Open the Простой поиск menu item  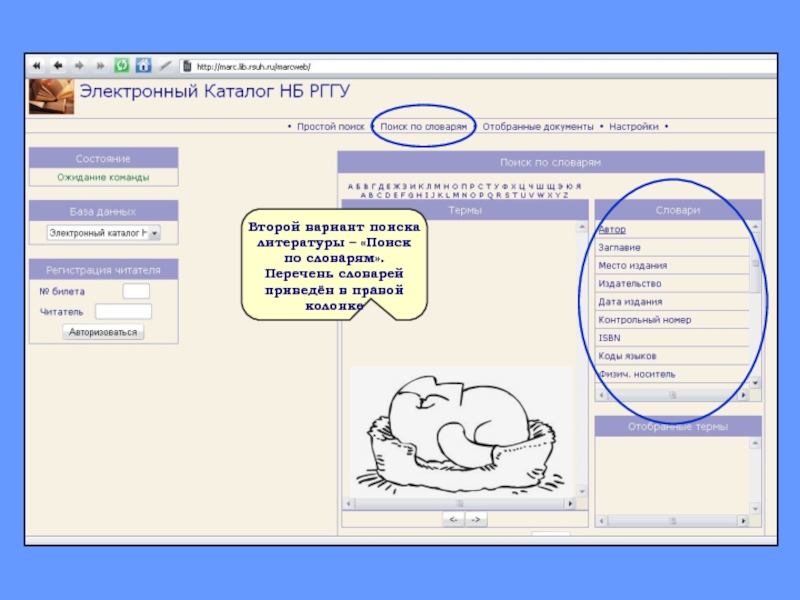pos(330,127)
